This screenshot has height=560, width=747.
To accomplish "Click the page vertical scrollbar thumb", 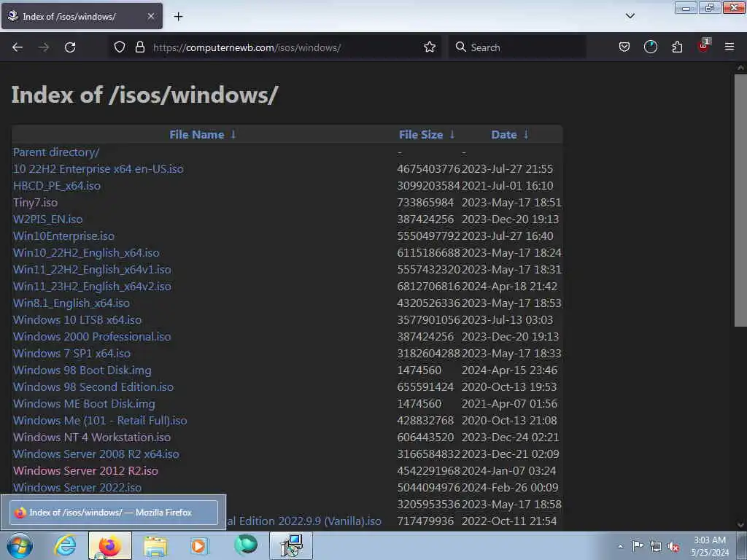I will tap(740, 200).
